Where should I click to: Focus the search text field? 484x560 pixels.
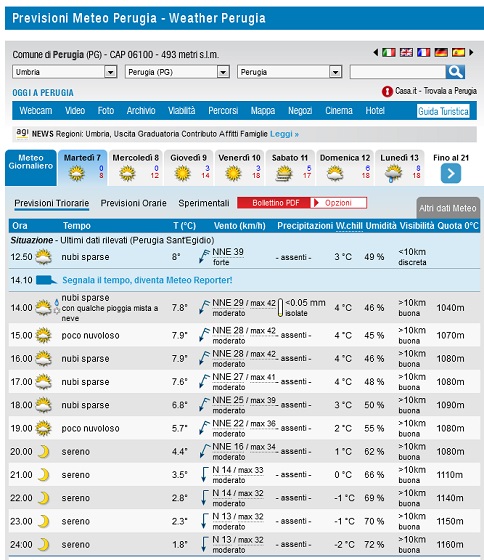398,72
